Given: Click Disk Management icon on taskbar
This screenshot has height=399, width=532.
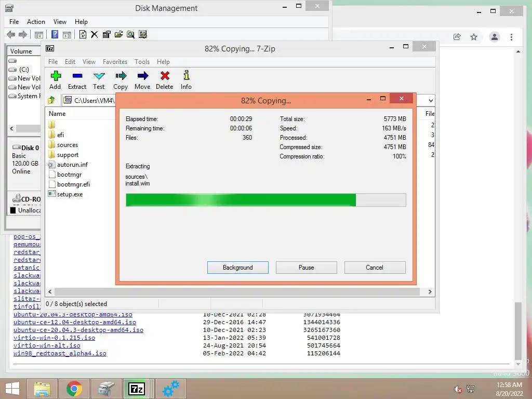Looking at the screenshot, I should pyautogui.click(x=106, y=389).
